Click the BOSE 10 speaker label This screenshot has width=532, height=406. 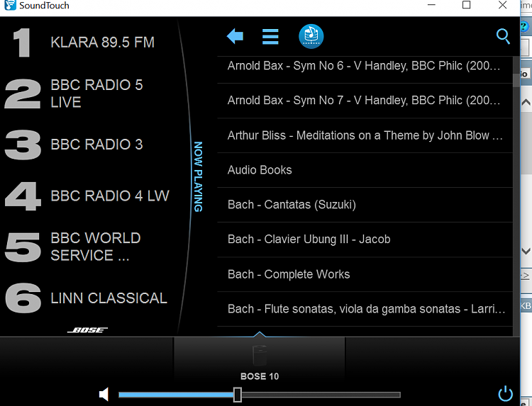click(260, 376)
